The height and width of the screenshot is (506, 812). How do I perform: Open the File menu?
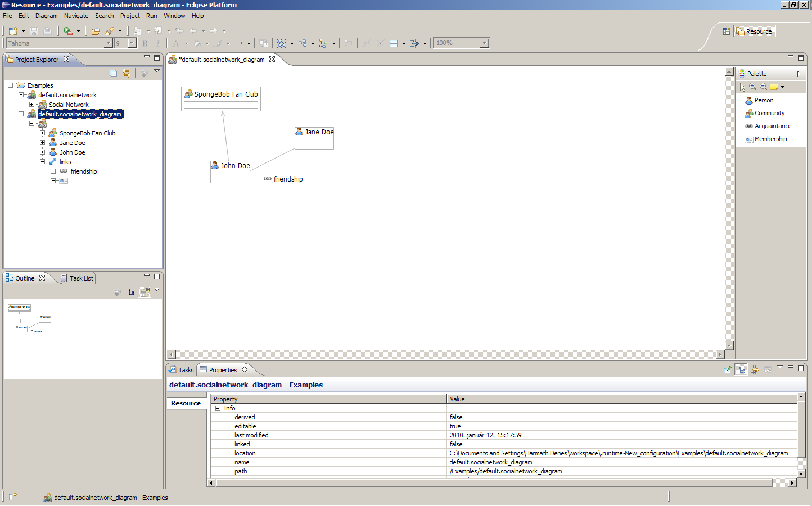pos(7,16)
